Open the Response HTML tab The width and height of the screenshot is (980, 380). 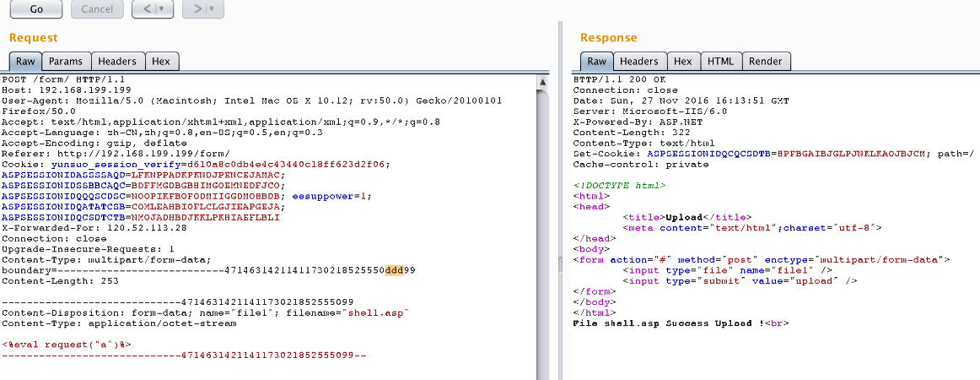tap(720, 62)
